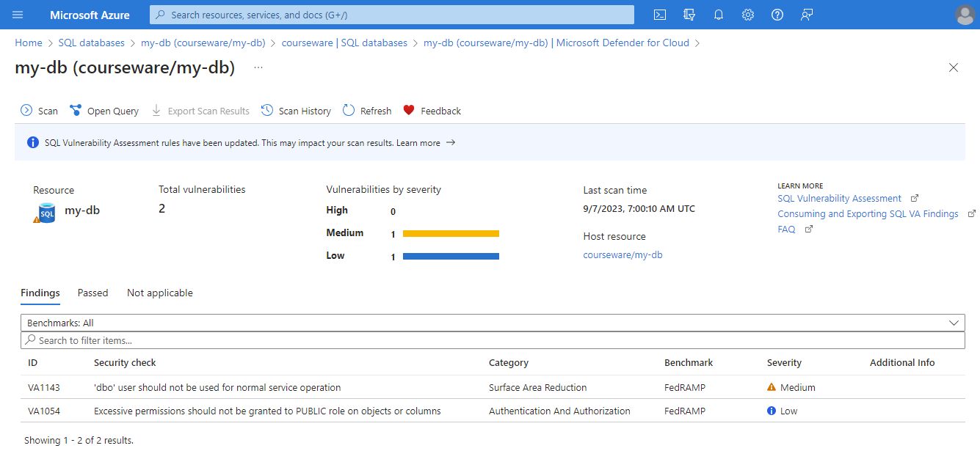Click the heart Feedback button
The image size is (980, 462).
coord(432,111)
